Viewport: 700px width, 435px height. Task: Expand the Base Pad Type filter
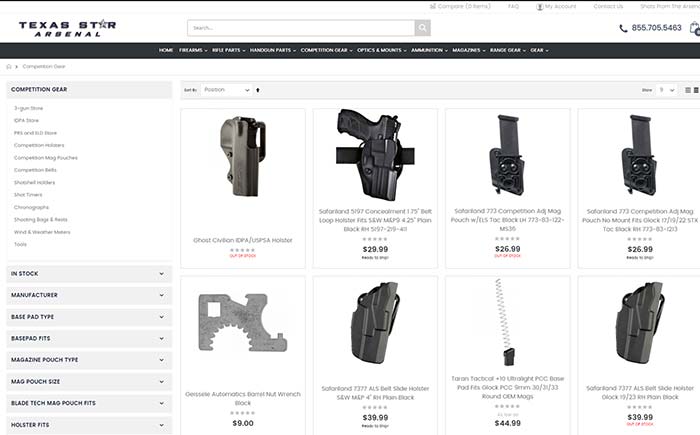click(x=89, y=317)
